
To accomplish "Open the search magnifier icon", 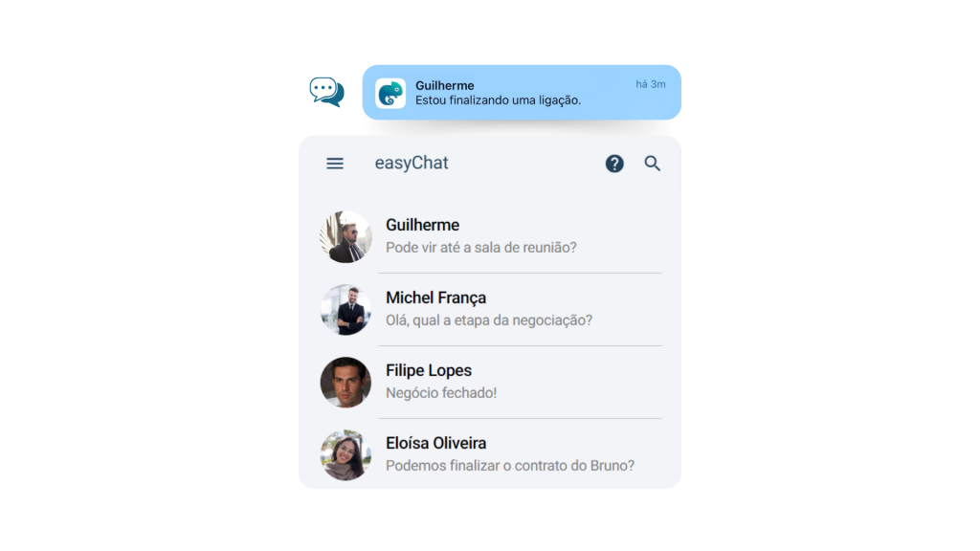I will click(x=652, y=164).
